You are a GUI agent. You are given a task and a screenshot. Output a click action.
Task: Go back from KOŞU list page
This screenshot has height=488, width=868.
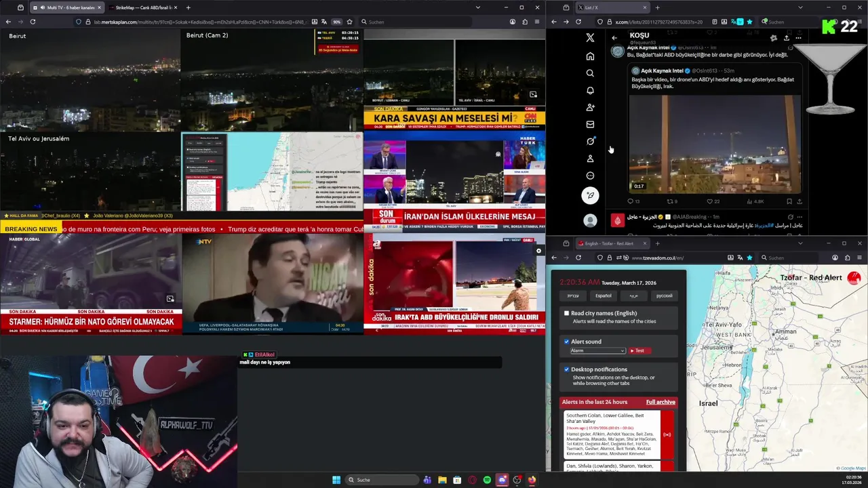pos(614,38)
